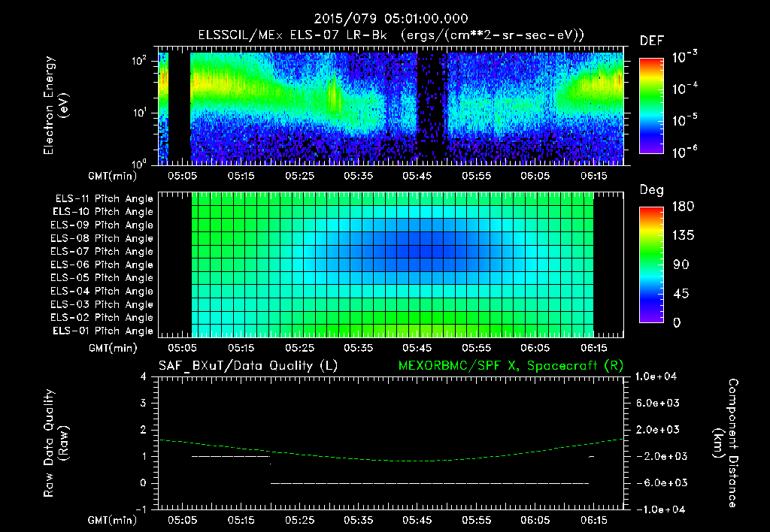Click the 4 value on Raw Data Quality axis

pos(144,377)
